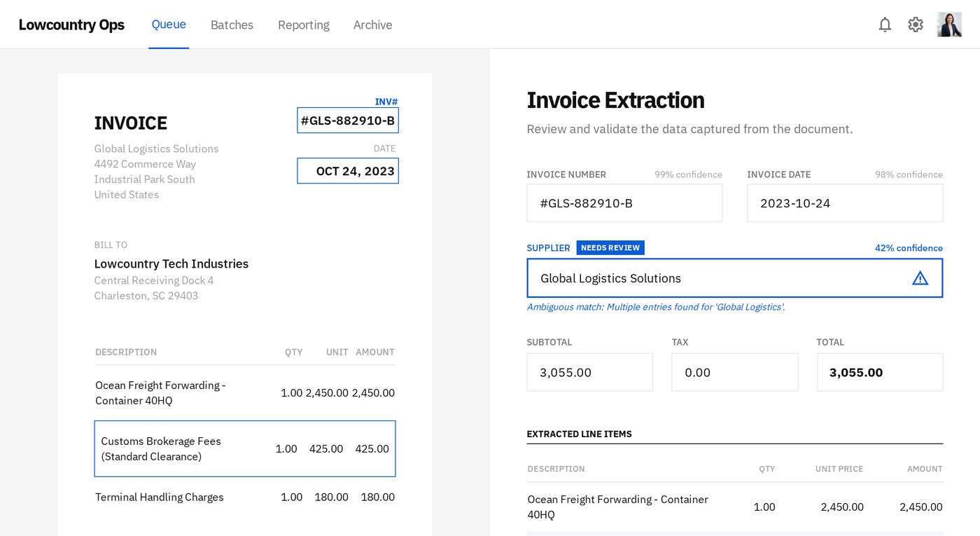Click the NEEDS REVIEW badge

610,248
